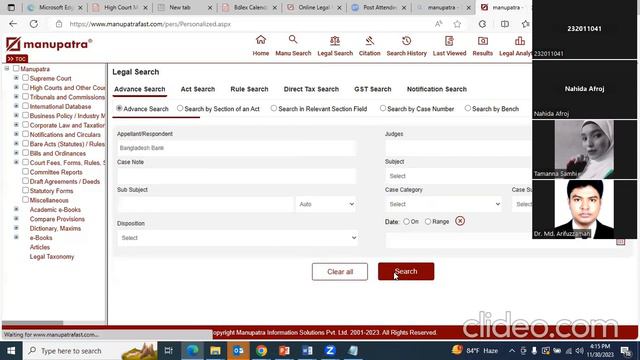Check the Bills and Ordinances checkbox
640x360 pixels.
25,153
